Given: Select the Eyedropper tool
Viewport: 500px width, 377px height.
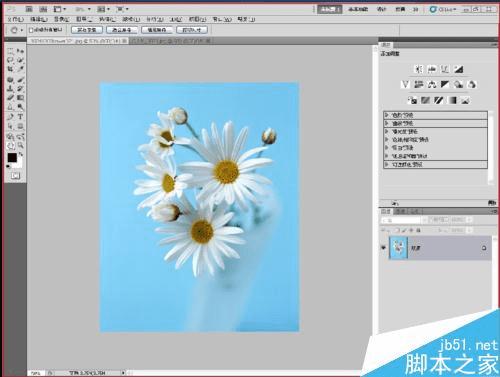Looking at the screenshot, I should (20, 69).
